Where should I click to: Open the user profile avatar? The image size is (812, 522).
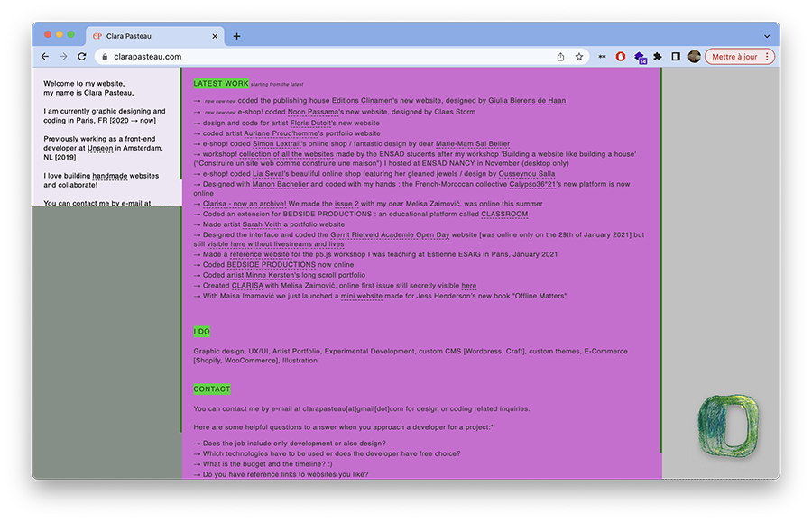pyautogui.click(x=695, y=57)
